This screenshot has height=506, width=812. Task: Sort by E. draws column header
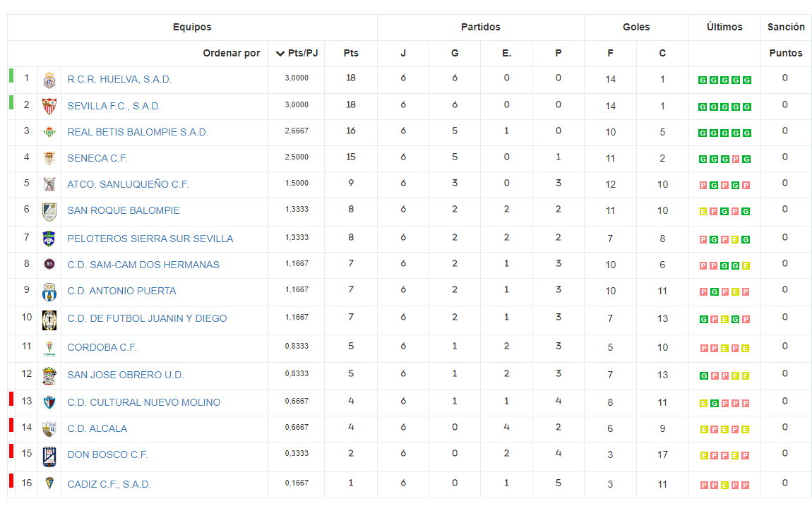click(506, 54)
